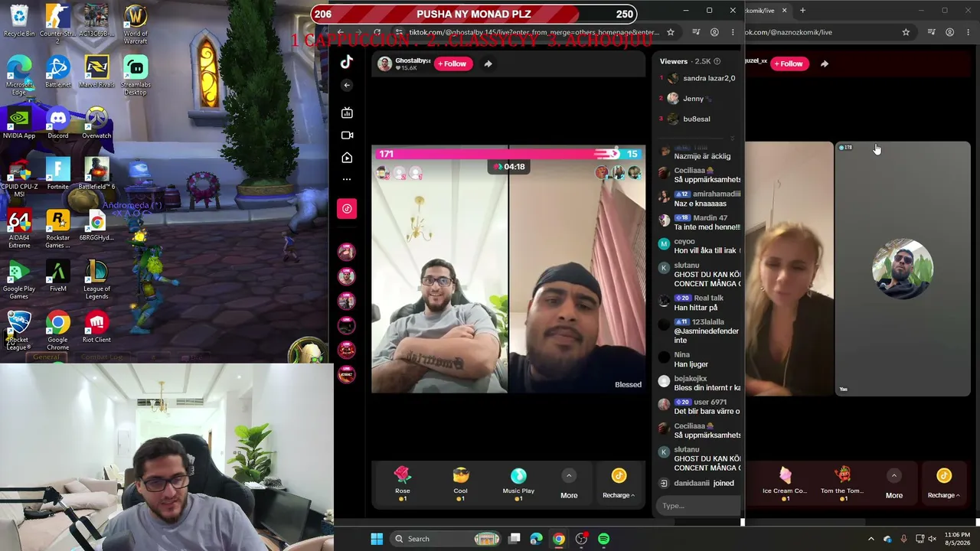Screen dimensions: 980x551
Task: Send a Rose gift
Action: [403, 484]
